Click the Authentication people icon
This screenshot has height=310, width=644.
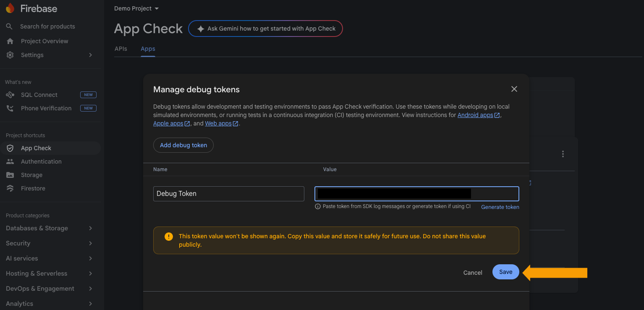pos(10,162)
